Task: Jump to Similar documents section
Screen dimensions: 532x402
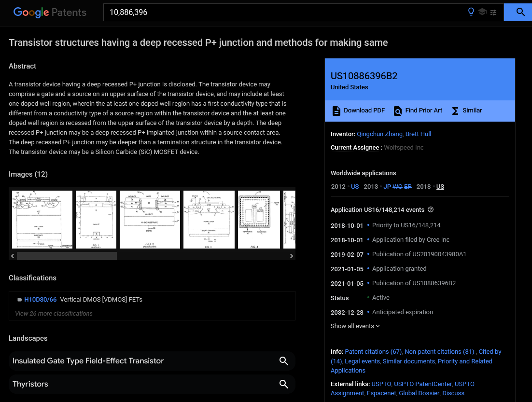Action: [x=409, y=361]
